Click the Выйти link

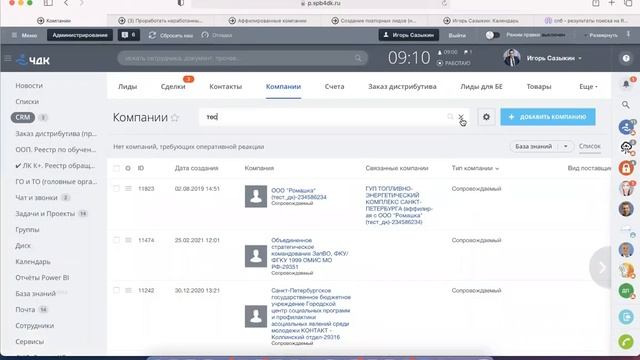pyautogui.click(x=457, y=36)
